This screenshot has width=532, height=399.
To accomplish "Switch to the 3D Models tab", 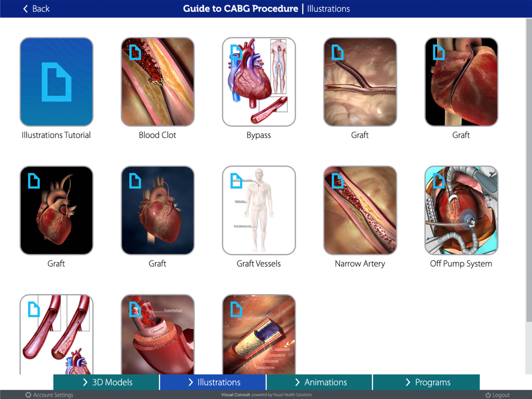I will (106, 382).
